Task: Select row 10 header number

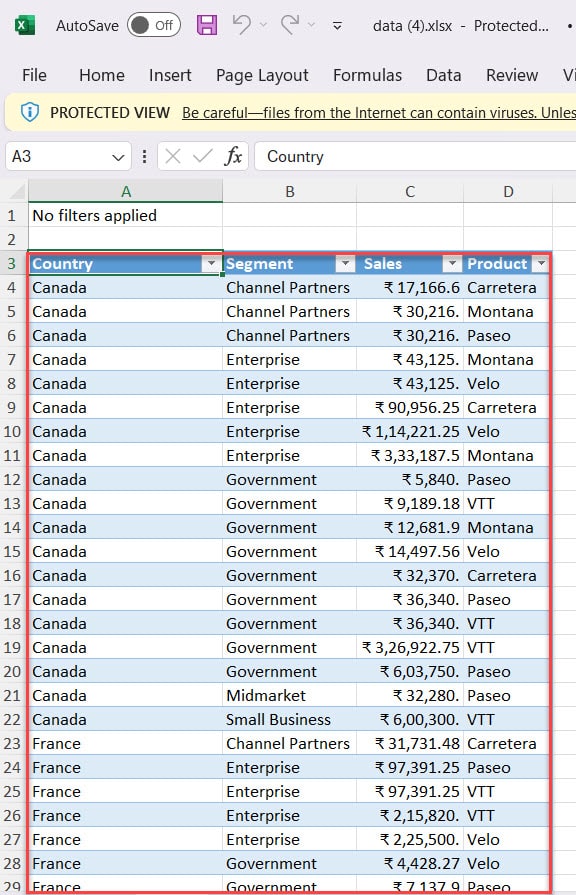Action: coord(11,431)
